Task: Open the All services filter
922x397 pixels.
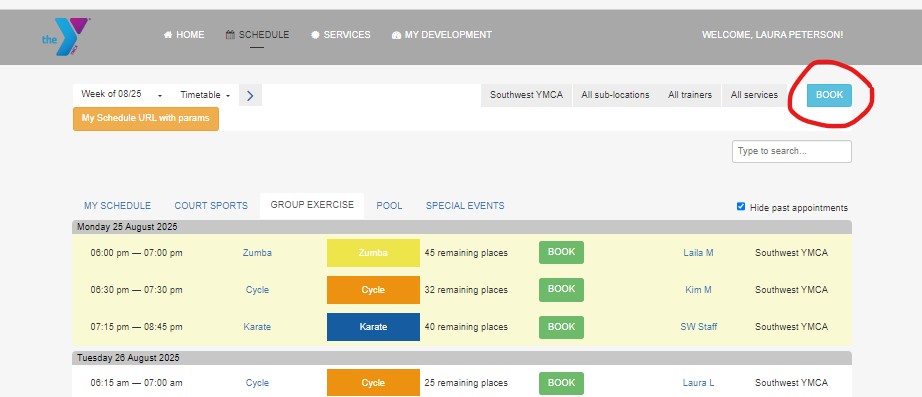Action: coord(754,95)
